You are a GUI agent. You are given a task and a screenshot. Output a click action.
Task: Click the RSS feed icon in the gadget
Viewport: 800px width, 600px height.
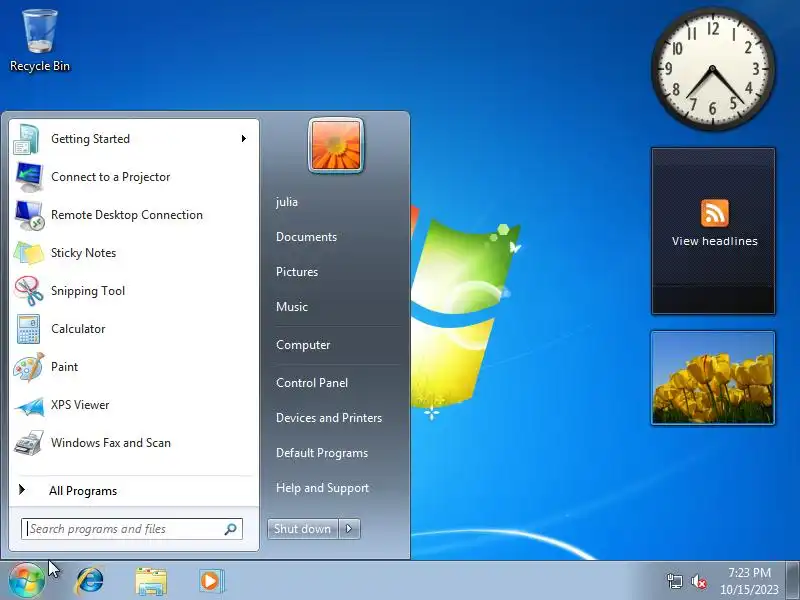pos(714,213)
